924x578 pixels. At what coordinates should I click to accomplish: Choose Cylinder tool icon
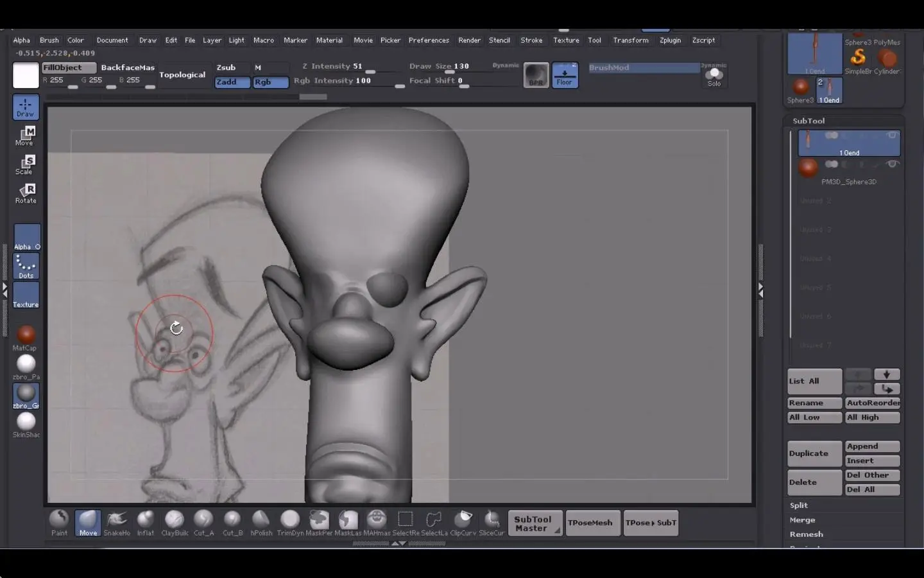(887, 60)
